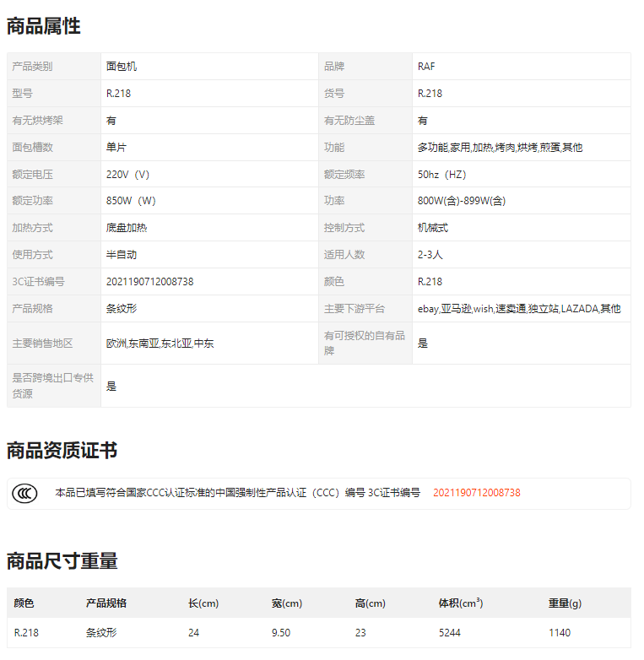
Task: Click the 货号 label
Action: 334,94
